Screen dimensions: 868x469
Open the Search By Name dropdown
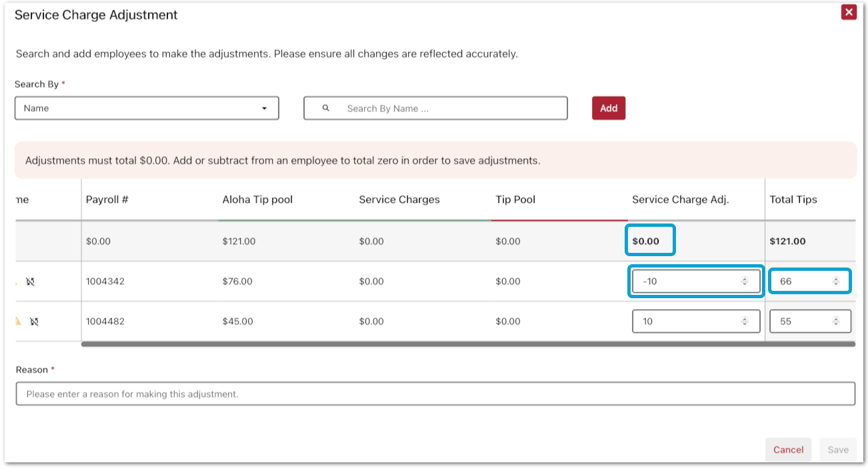pyautogui.click(x=146, y=108)
